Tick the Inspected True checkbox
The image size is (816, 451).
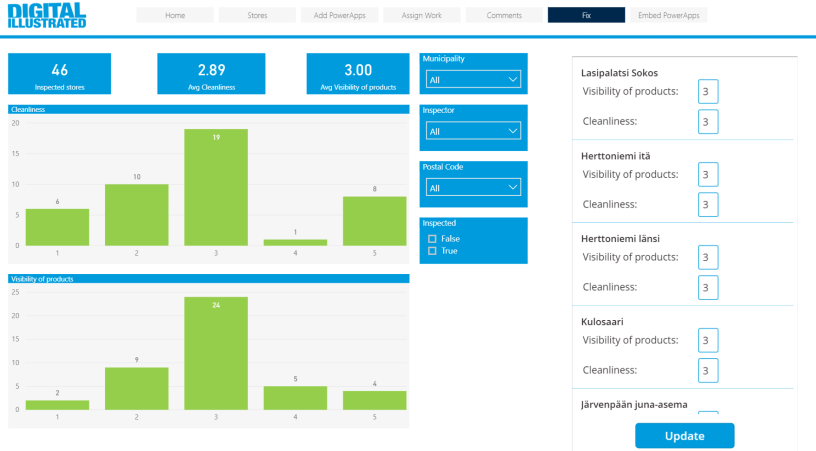[x=432, y=251]
